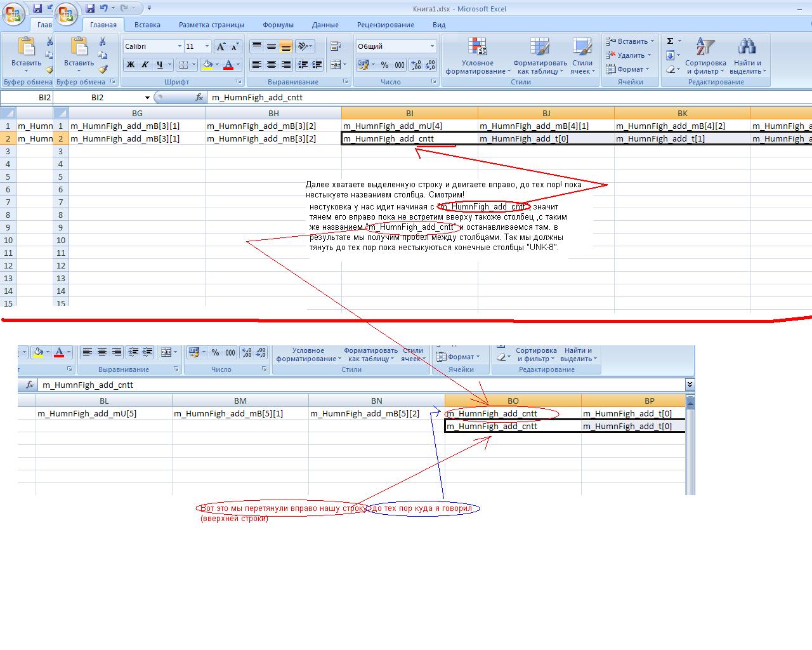Toggle underline (Ч) formatting
812x650 pixels.
pyautogui.click(x=160, y=64)
